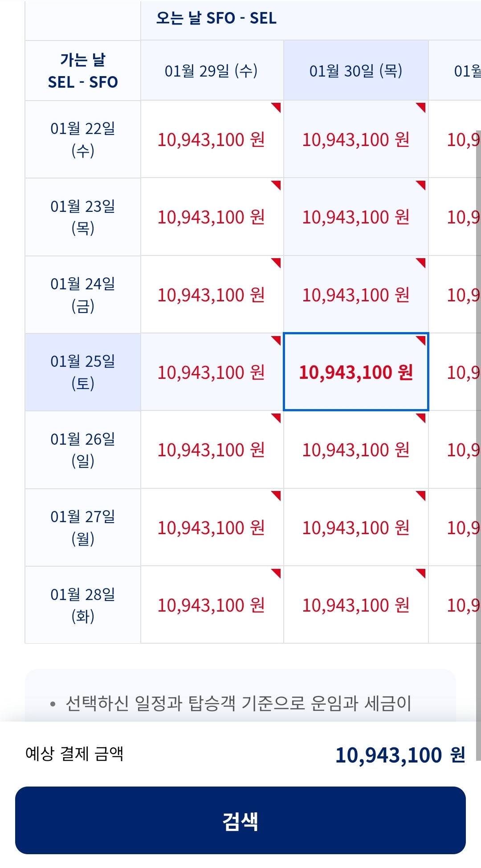The height and width of the screenshot is (868, 481).
Task: Choose the 01월 25일 (토) departure row header
Action: (x=83, y=372)
